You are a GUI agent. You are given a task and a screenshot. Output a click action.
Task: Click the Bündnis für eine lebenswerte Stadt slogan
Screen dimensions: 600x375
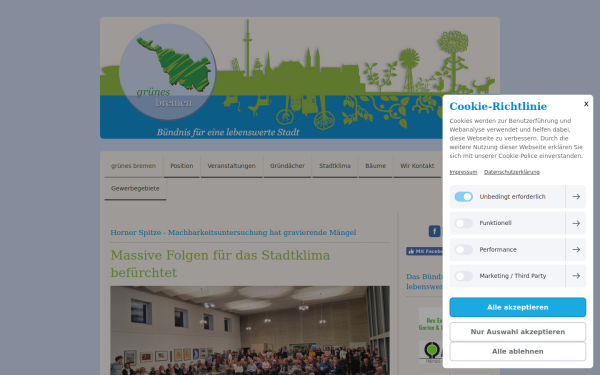(x=228, y=132)
